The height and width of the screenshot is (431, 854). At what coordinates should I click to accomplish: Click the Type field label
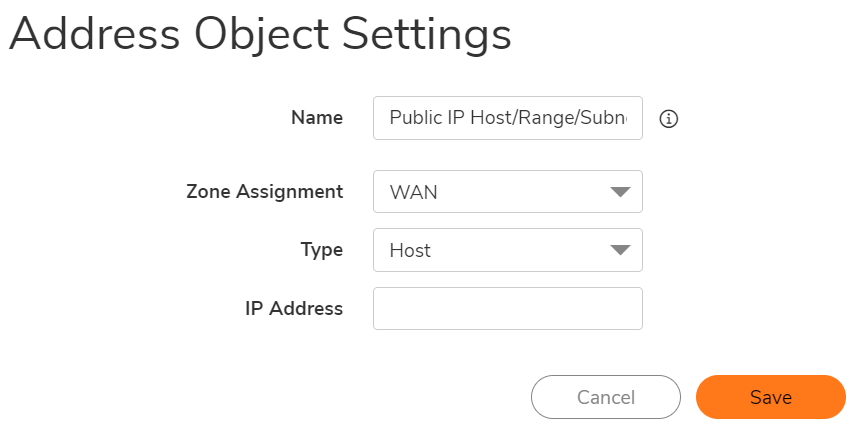[x=321, y=250]
